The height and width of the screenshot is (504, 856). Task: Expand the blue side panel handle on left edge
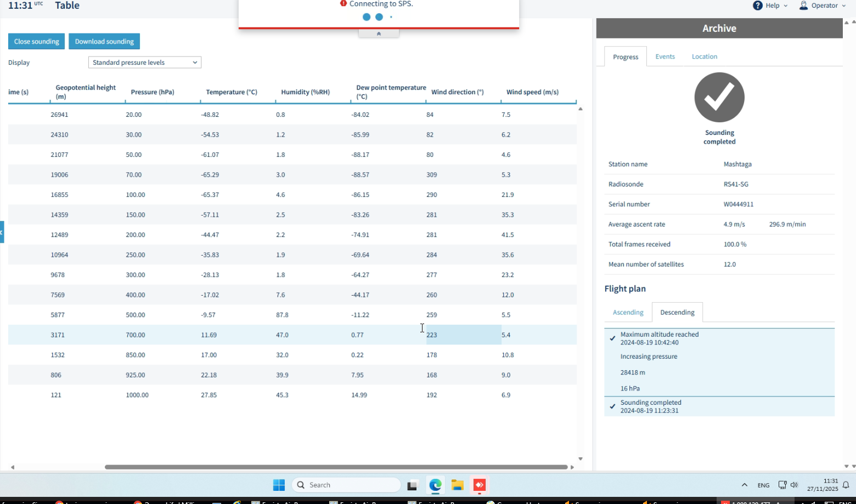tap(2, 232)
